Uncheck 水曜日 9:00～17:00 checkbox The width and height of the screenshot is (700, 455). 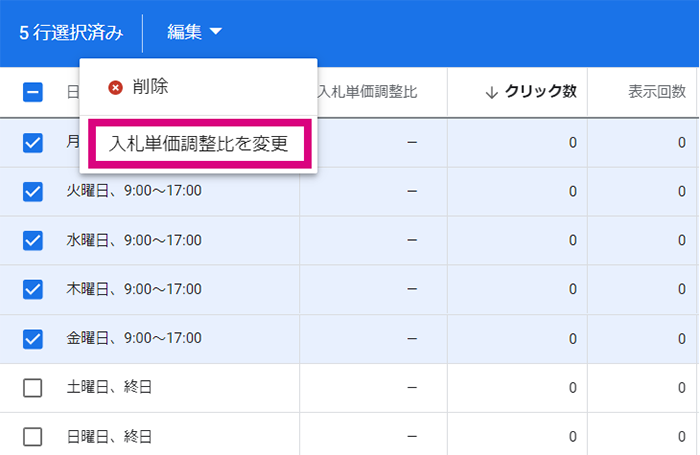[x=33, y=241]
